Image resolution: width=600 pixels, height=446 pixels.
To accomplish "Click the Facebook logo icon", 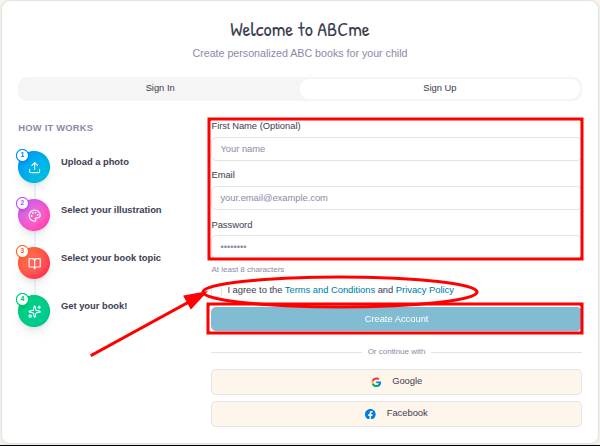I will [370, 414].
